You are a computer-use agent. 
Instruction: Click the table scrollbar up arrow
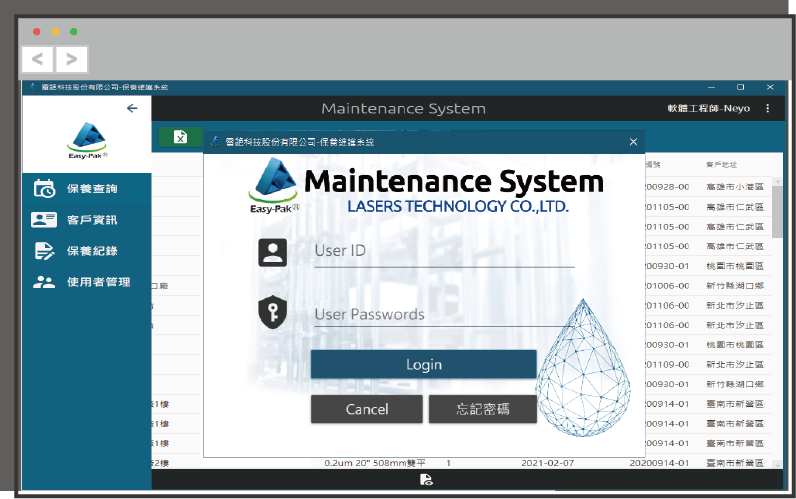(x=777, y=182)
